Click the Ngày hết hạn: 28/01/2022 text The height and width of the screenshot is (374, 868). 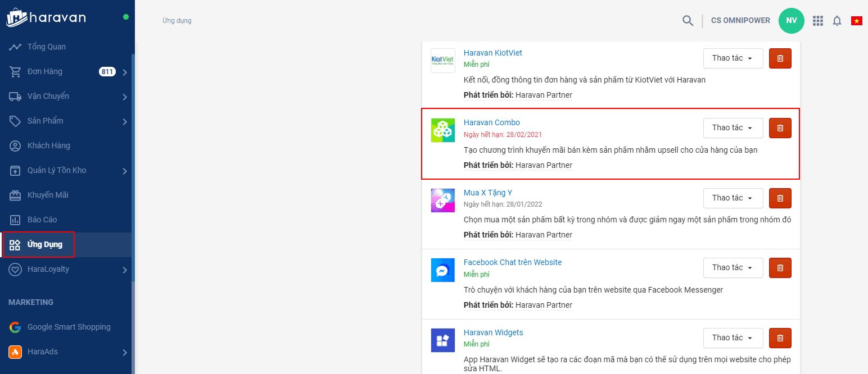point(503,204)
